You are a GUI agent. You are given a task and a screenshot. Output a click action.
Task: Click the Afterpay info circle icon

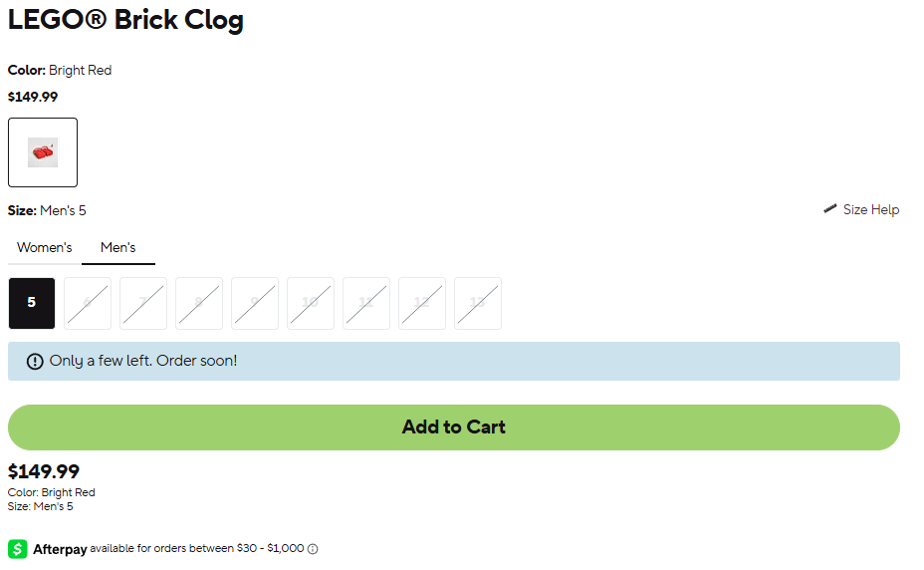click(313, 549)
